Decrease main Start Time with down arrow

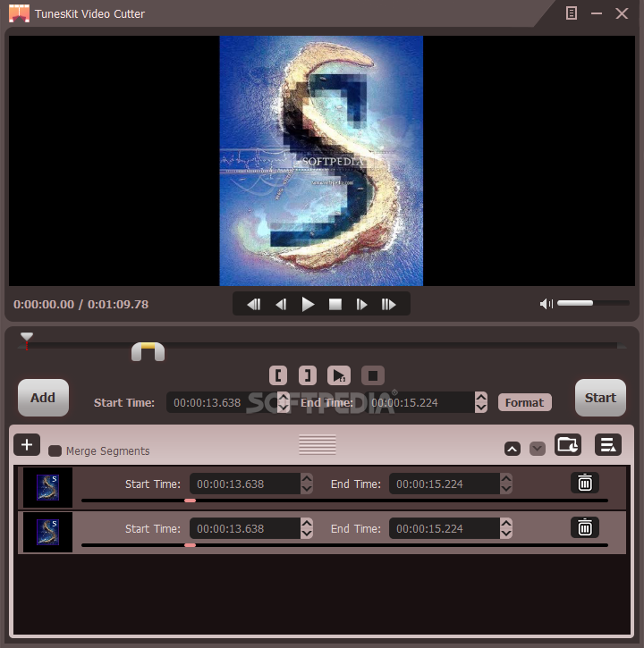click(284, 408)
